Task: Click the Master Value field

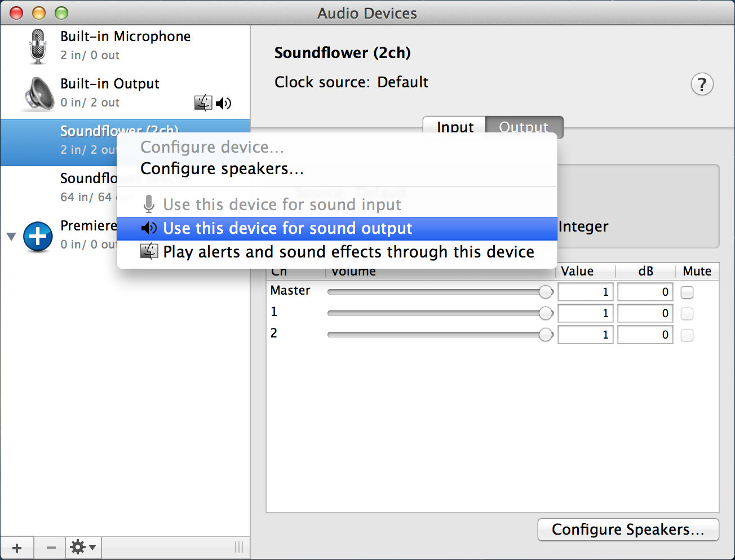Action: tap(586, 292)
